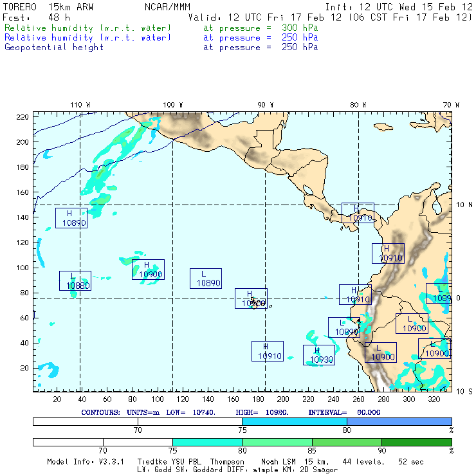
Task: Click the cyan 75–80% swatch in the upper color bar
Action: pos(295,421)
